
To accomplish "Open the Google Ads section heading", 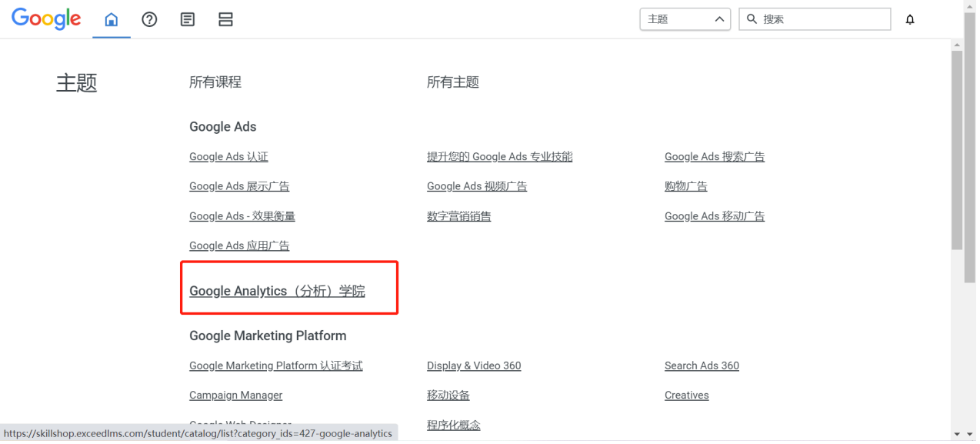I will (x=223, y=127).
